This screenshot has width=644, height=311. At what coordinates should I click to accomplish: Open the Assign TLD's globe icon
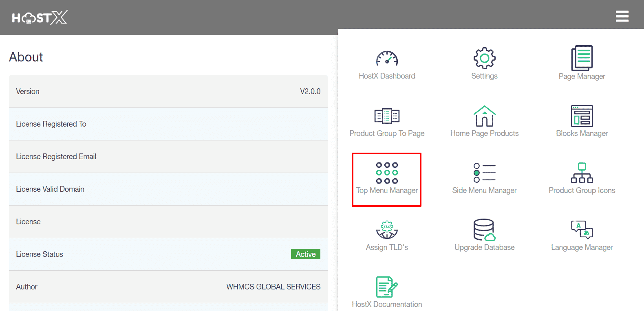click(x=387, y=230)
